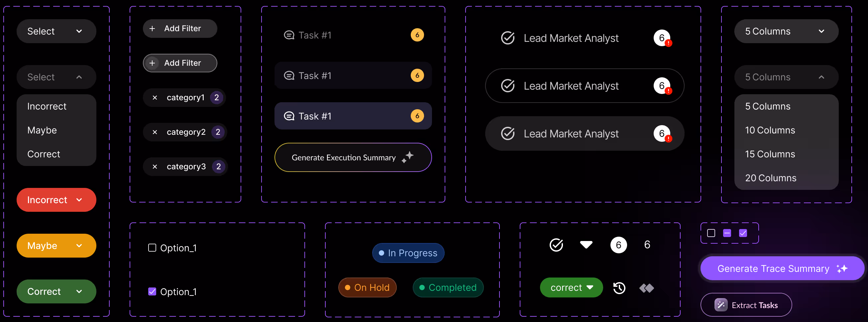
Task: Open the collapsed Select dropdown with down chevron
Action: point(56,31)
